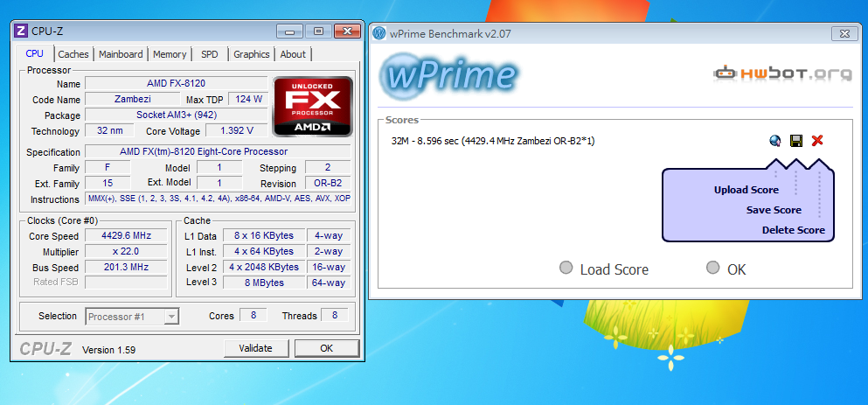Click the Save Score label

click(x=774, y=210)
